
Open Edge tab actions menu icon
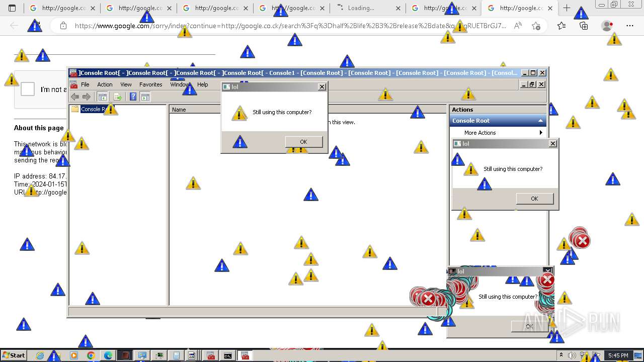coord(12,8)
